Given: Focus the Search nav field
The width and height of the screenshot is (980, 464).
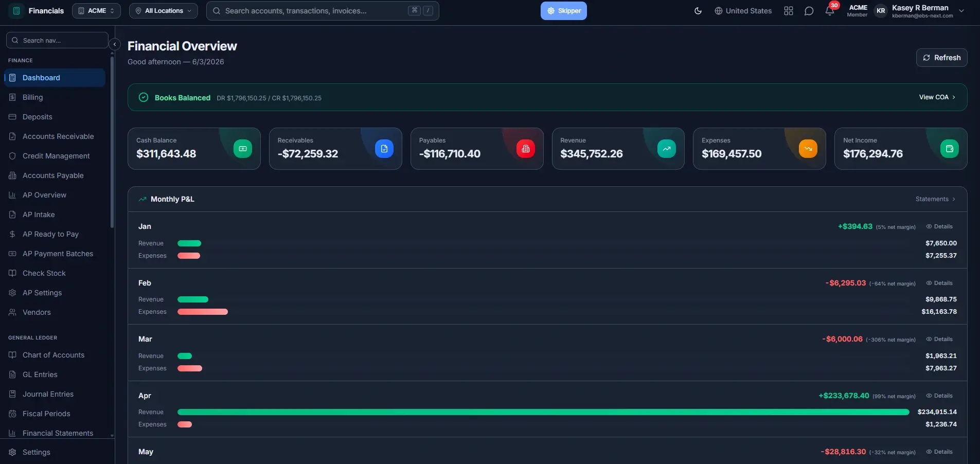Looking at the screenshot, I should pos(57,40).
